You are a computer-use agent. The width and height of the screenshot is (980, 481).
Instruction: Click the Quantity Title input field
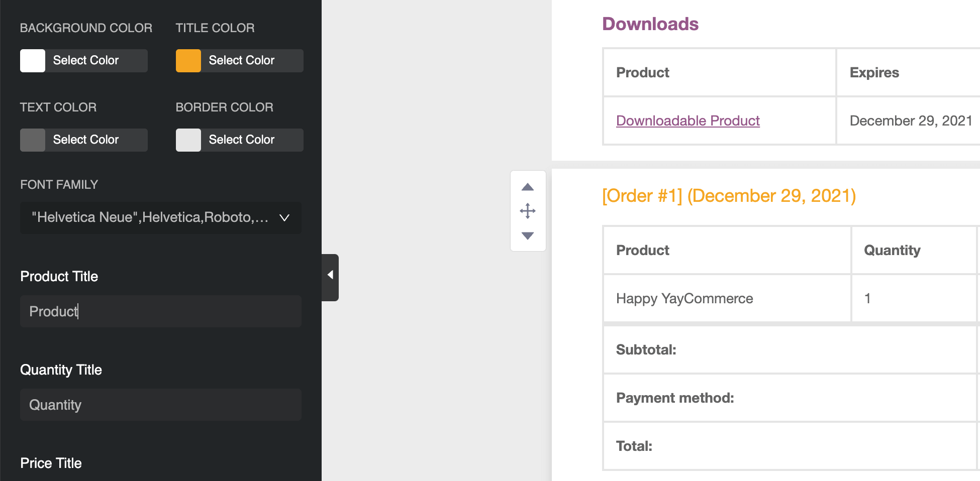(x=160, y=405)
